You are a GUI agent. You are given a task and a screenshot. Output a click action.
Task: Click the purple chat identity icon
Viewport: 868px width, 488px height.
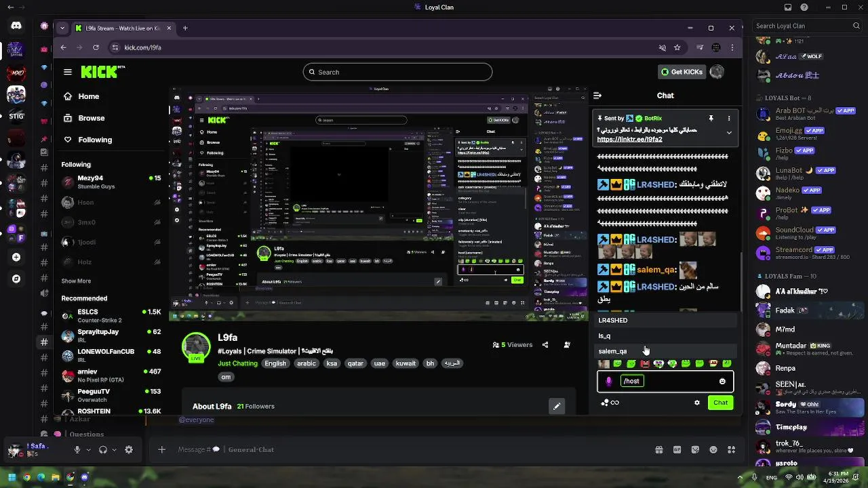(608, 381)
